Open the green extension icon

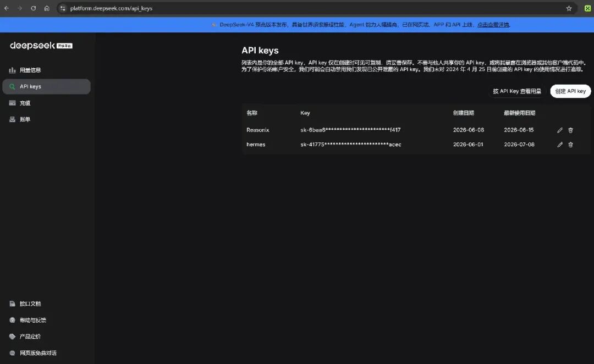pos(587,8)
